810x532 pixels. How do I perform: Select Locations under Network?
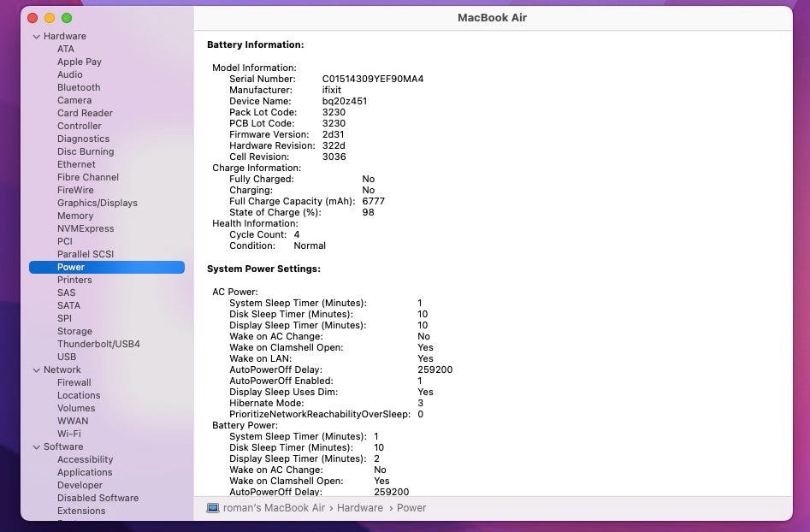pyautogui.click(x=79, y=396)
